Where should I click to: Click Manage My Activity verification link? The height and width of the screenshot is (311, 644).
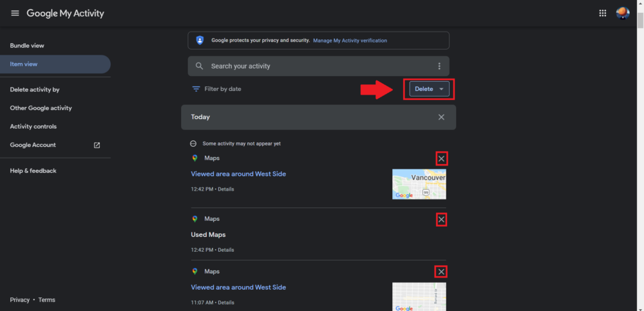click(x=350, y=41)
